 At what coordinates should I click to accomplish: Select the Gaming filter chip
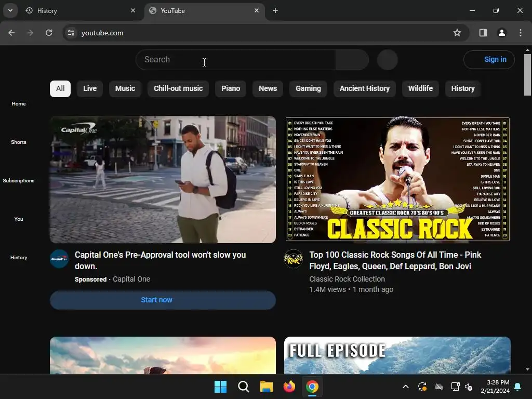click(x=308, y=88)
